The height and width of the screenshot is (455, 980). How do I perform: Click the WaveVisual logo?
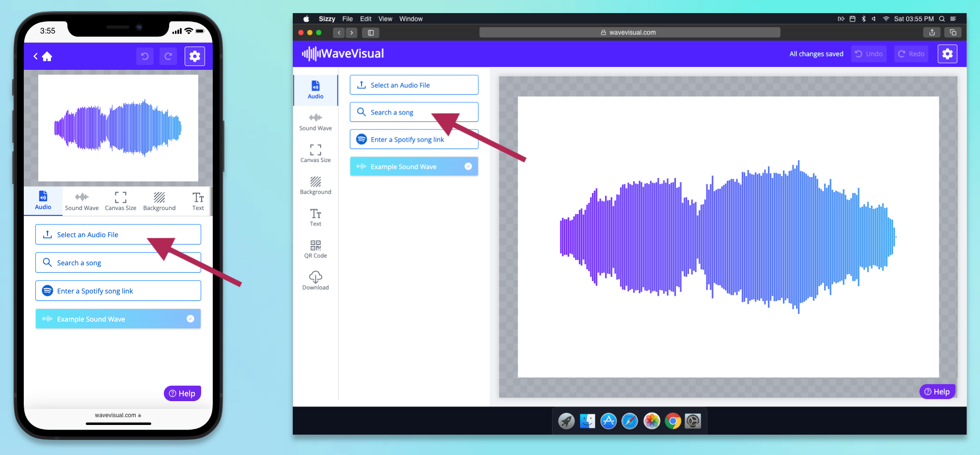(x=342, y=53)
